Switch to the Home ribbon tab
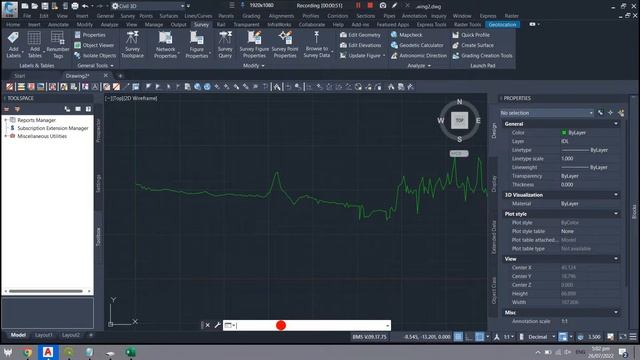Image resolution: width=640 pixels, height=360 pixels. point(13,24)
